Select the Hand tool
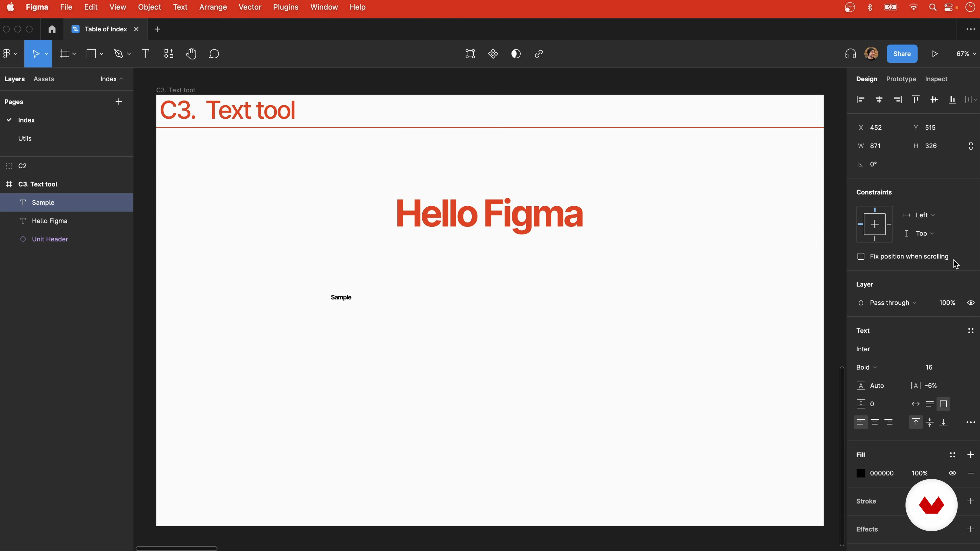The height and width of the screenshot is (551, 980). point(191,54)
